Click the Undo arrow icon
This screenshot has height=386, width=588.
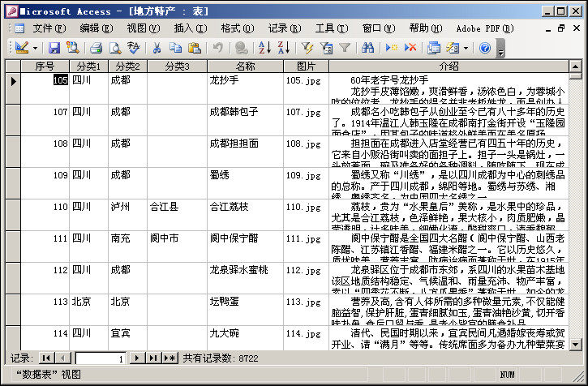pos(217,48)
